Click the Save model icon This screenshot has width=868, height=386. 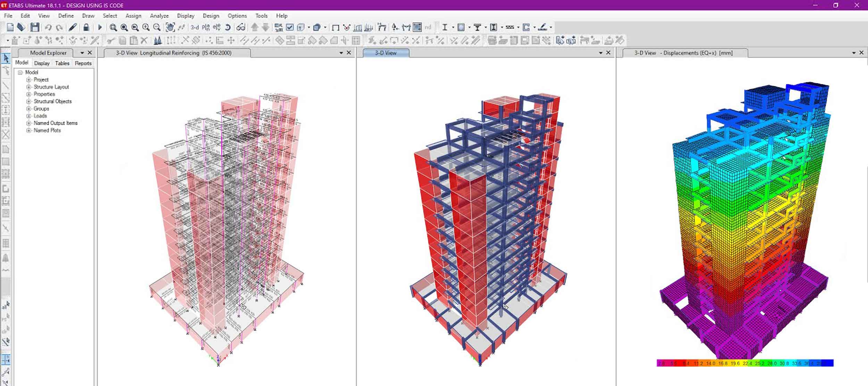pyautogui.click(x=35, y=27)
